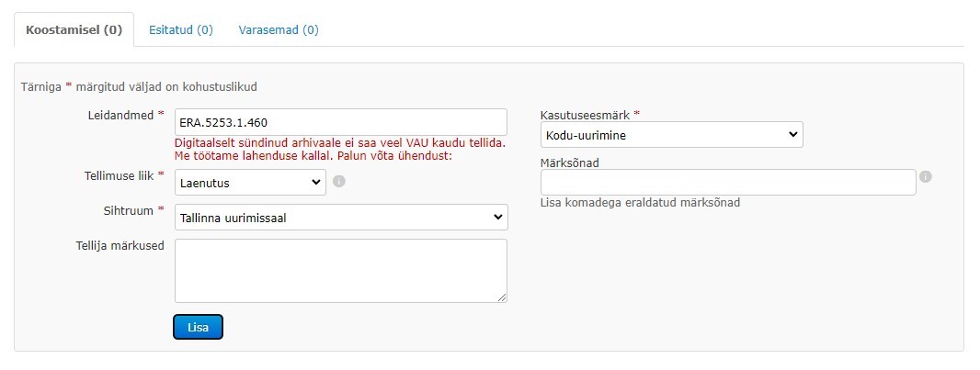Click into the Märksõnad keywords input
Image resolution: width=980 pixels, height=370 pixels.
click(x=728, y=182)
